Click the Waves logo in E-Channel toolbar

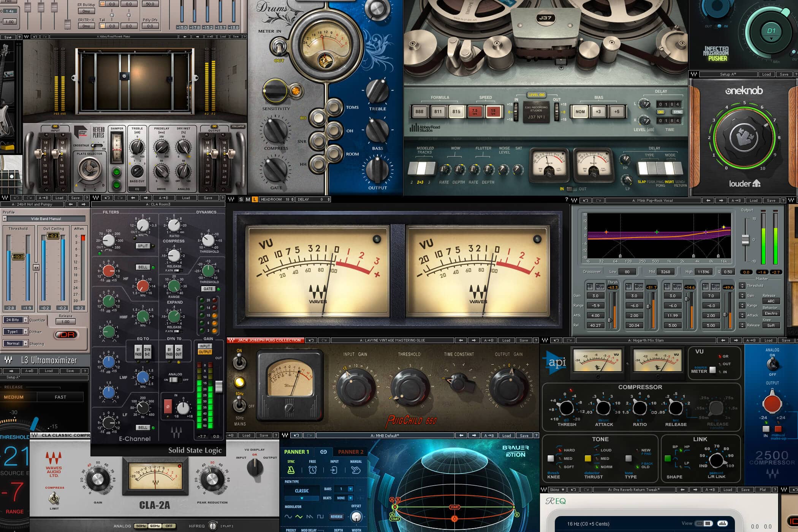(96, 198)
